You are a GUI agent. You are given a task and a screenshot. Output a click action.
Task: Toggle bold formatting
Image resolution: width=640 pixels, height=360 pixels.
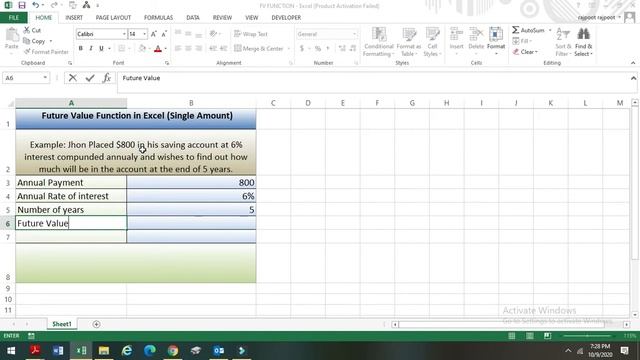(x=80, y=49)
